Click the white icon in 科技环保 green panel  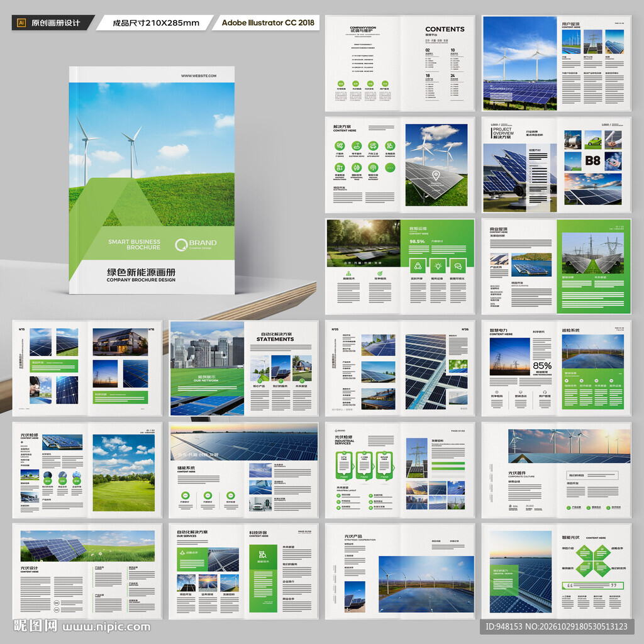tap(262, 555)
